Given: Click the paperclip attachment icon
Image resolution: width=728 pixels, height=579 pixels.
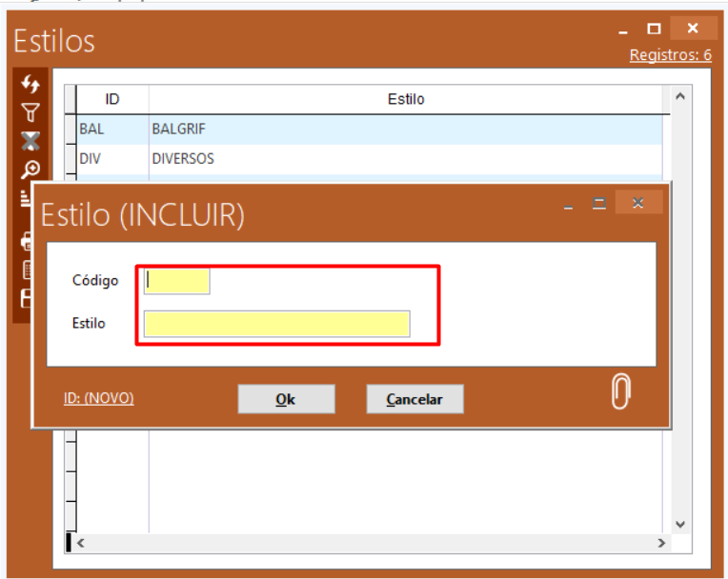Looking at the screenshot, I should (x=620, y=391).
